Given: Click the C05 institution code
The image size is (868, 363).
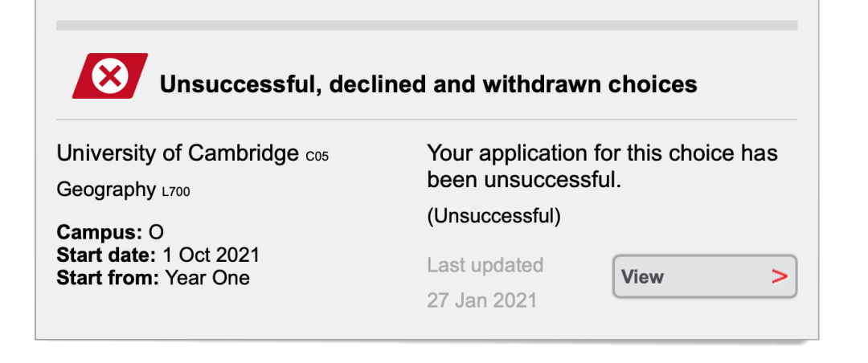Looking at the screenshot, I should (x=317, y=157).
